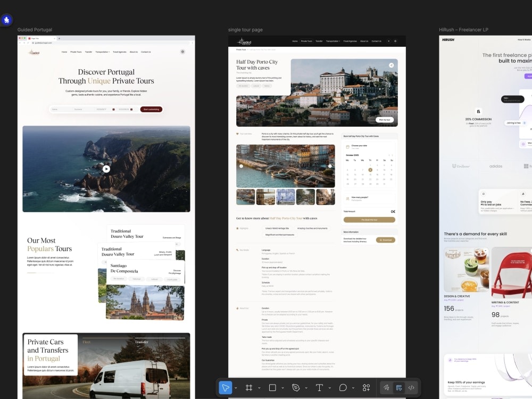Select the highlighted date in October calendar
The image size is (532, 399).
[x=370, y=170]
